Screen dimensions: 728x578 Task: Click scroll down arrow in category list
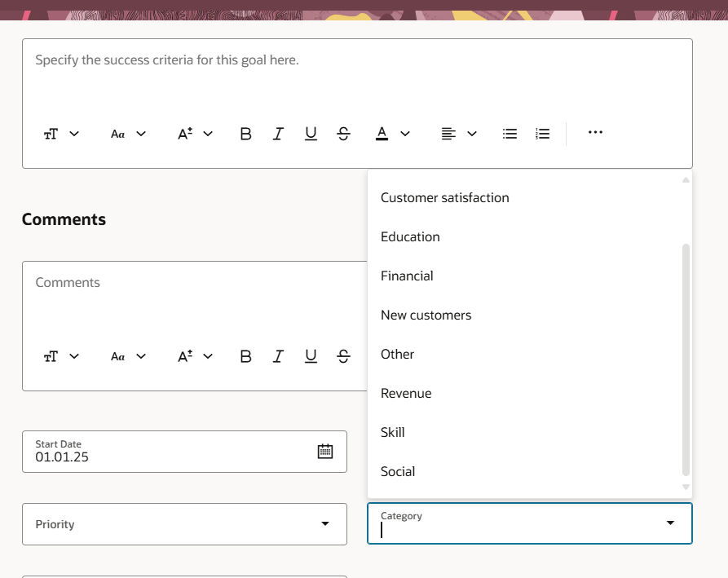tap(686, 487)
